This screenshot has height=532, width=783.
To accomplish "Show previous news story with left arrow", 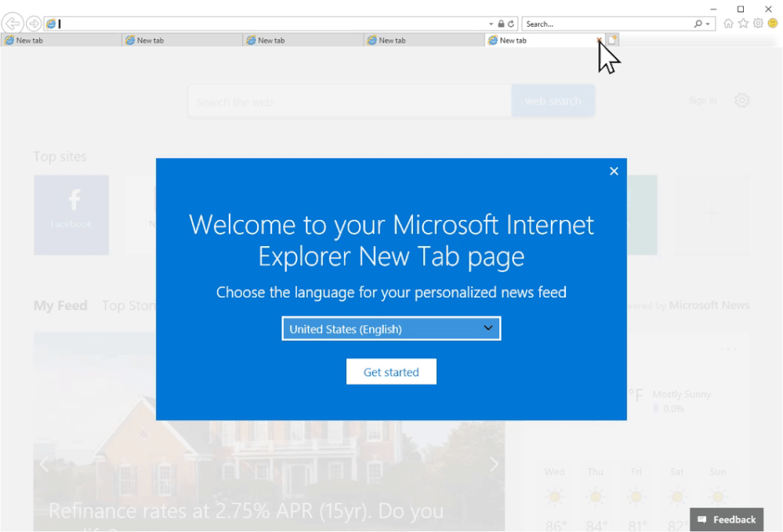I will tap(44, 465).
